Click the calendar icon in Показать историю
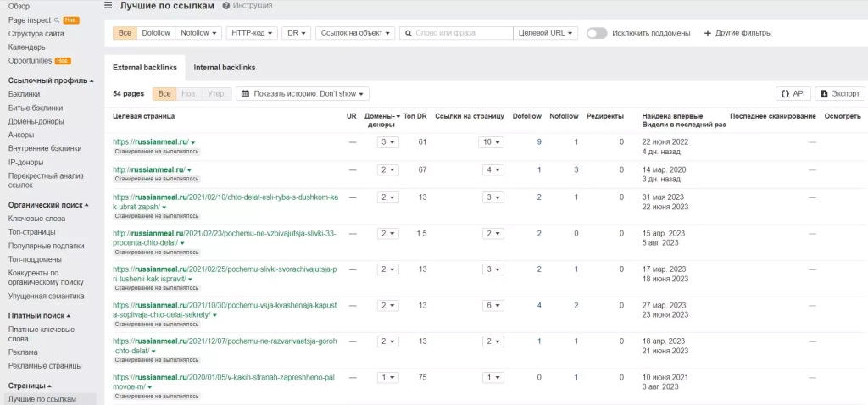Viewport: 868px width, 405px height. tap(245, 94)
